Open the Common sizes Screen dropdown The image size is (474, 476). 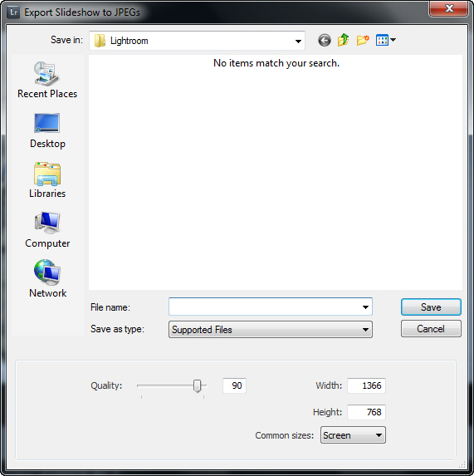353,435
